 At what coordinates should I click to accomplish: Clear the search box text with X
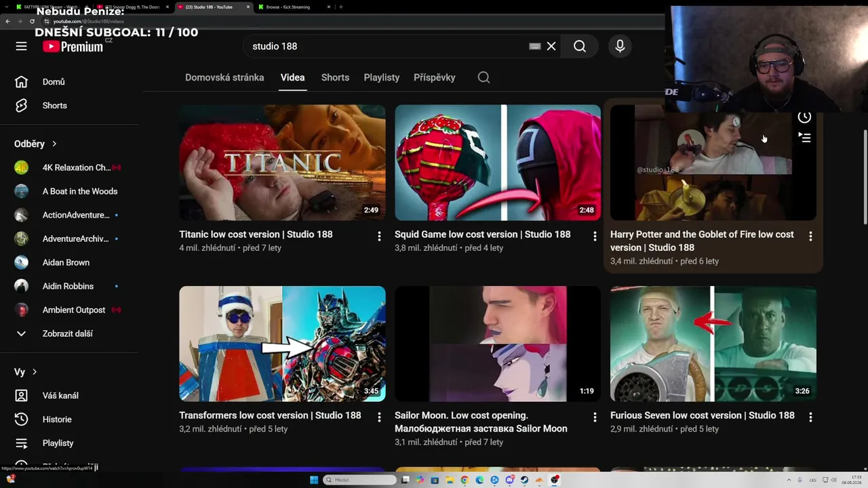(551, 46)
